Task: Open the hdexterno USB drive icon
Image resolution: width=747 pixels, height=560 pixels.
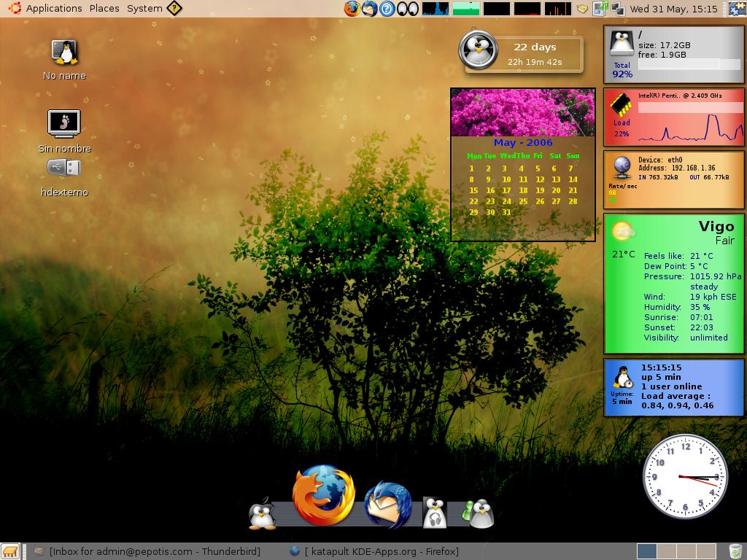Action: pos(64,168)
